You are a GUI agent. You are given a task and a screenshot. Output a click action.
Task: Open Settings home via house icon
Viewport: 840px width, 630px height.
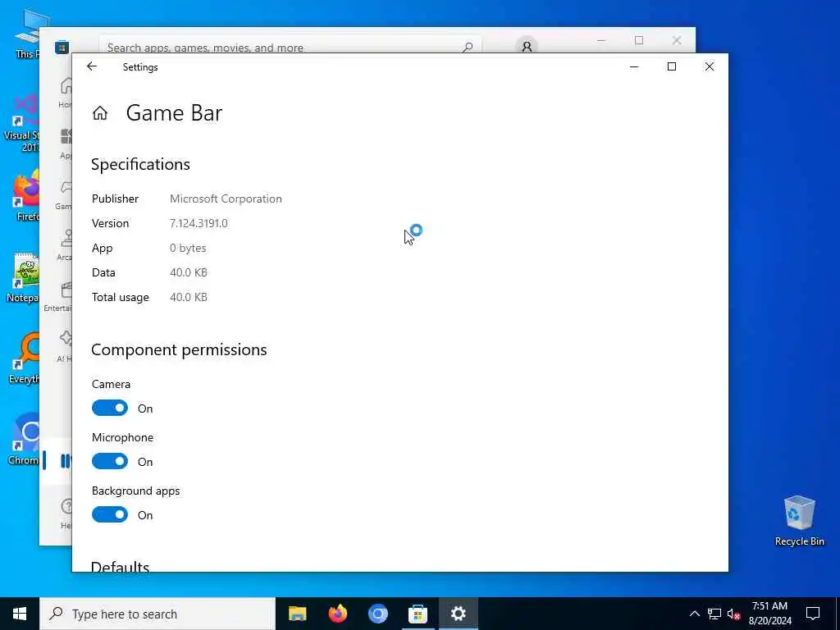click(100, 113)
